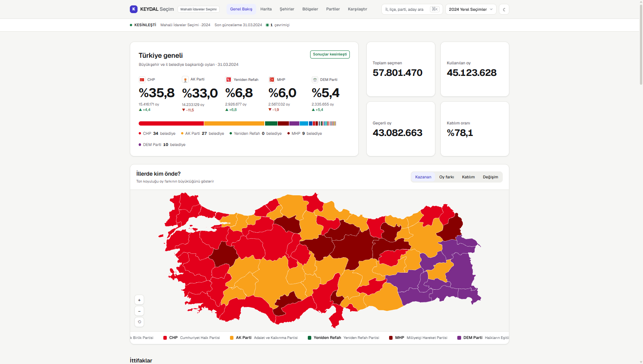Click the AK Parti logo above %33,0
The width and height of the screenshot is (643, 364).
(x=185, y=80)
